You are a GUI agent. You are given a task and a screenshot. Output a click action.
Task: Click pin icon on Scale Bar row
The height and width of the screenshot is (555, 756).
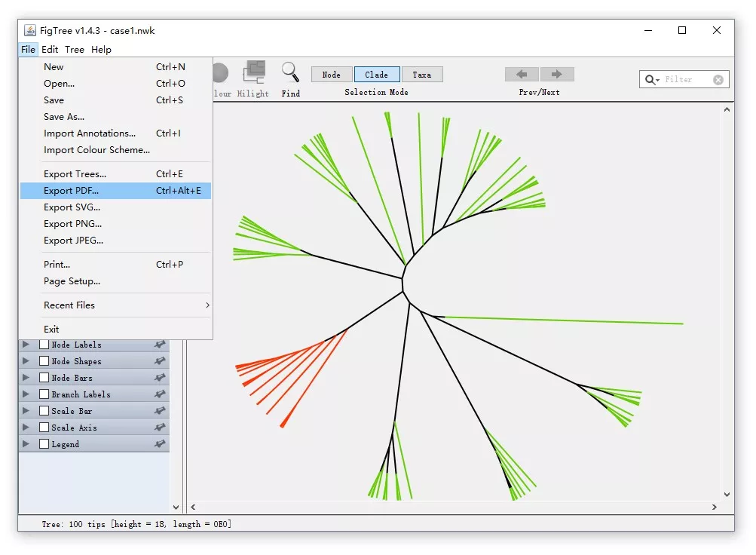tap(160, 411)
